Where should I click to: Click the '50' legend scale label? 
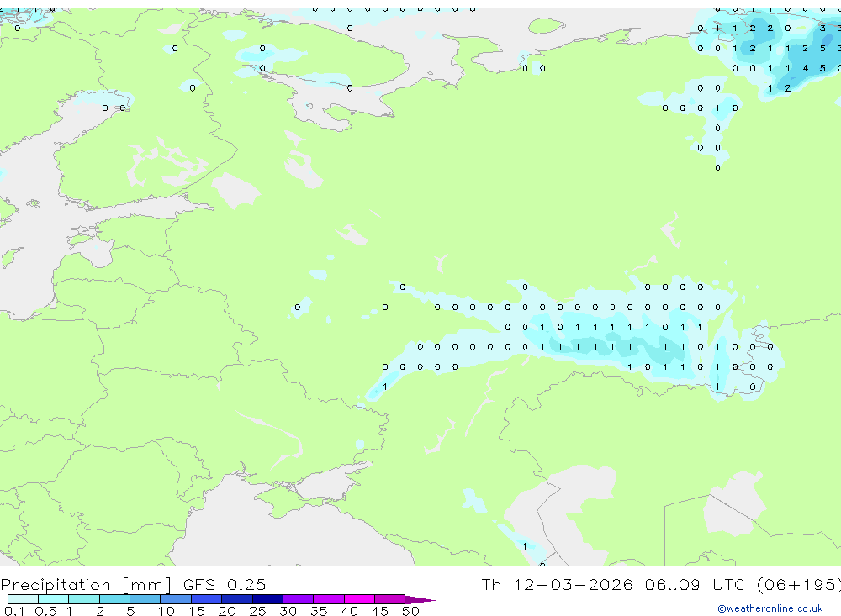point(410,611)
